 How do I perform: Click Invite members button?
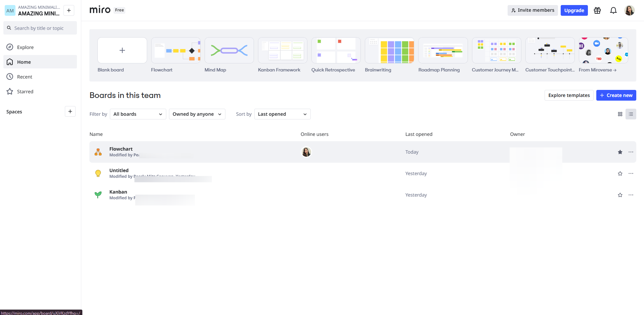click(533, 10)
